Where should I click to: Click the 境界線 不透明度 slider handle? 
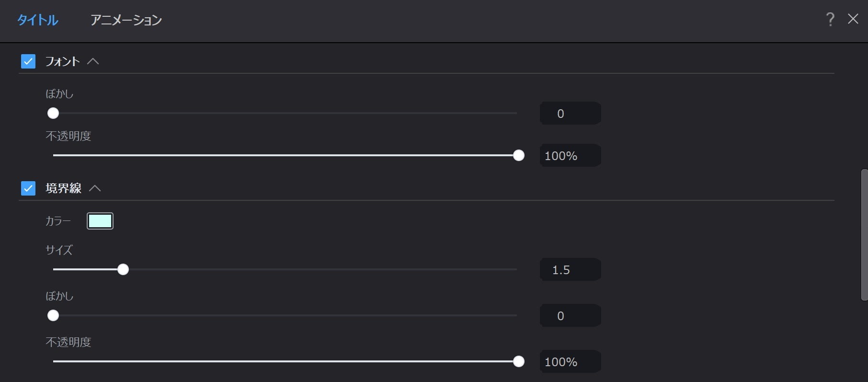click(x=518, y=361)
